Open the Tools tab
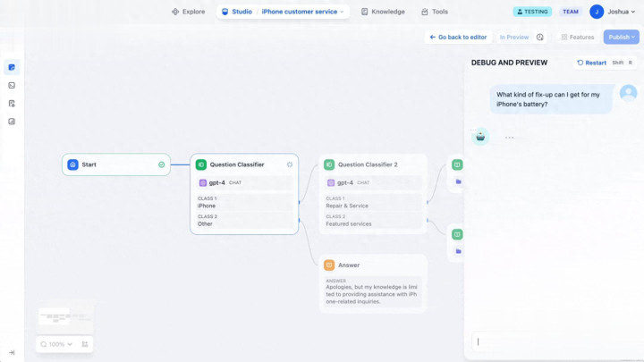644x362 pixels. (x=435, y=12)
